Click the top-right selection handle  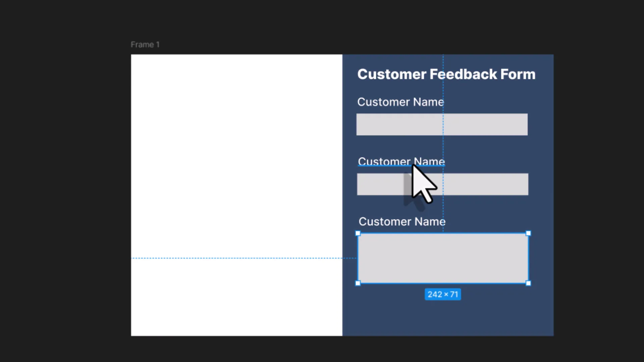[x=528, y=233]
